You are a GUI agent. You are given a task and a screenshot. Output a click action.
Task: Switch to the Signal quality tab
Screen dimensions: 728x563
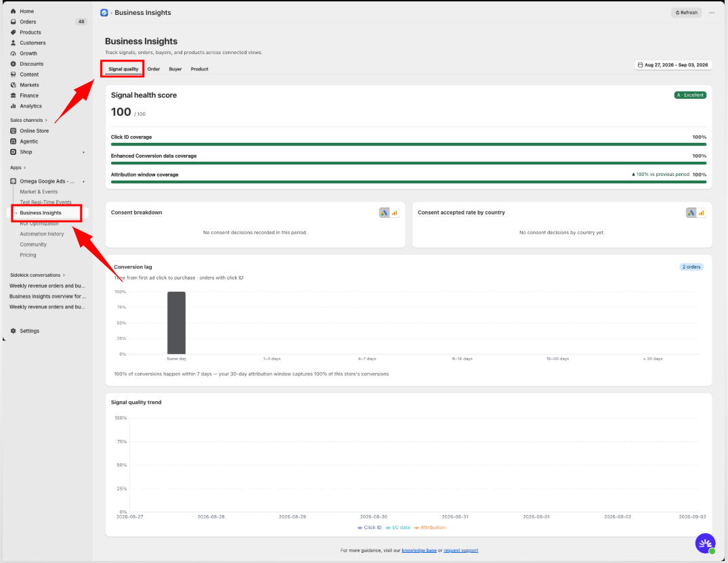(123, 69)
